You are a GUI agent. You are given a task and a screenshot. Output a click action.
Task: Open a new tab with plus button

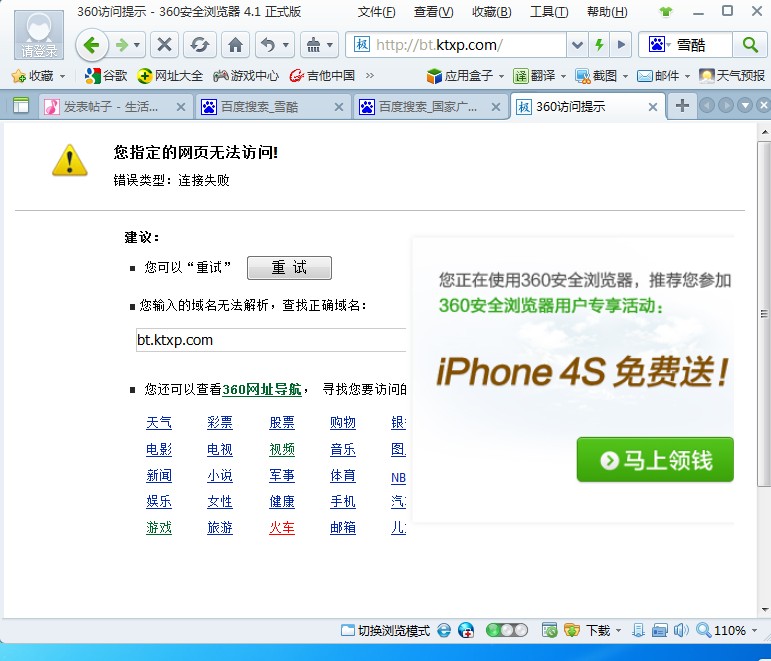[682, 106]
